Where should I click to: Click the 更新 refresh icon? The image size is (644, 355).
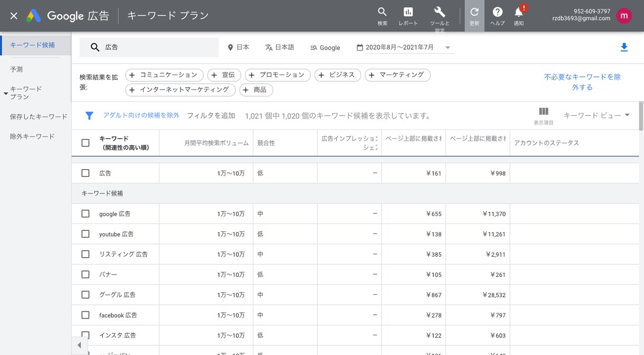(x=474, y=16)
